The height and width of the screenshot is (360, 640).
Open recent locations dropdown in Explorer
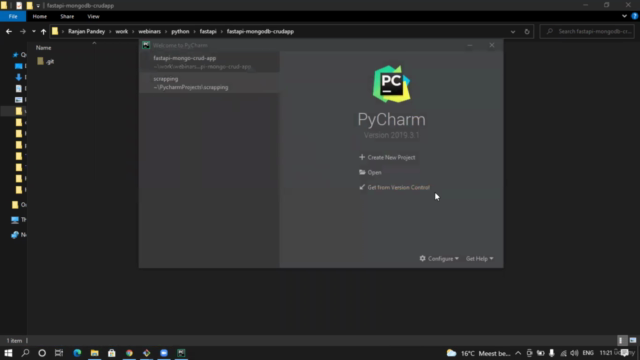33,31
